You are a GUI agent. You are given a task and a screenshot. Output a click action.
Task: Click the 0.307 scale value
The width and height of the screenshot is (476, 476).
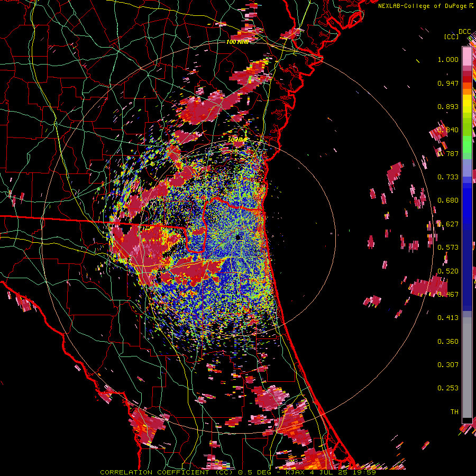pos(448,364)
